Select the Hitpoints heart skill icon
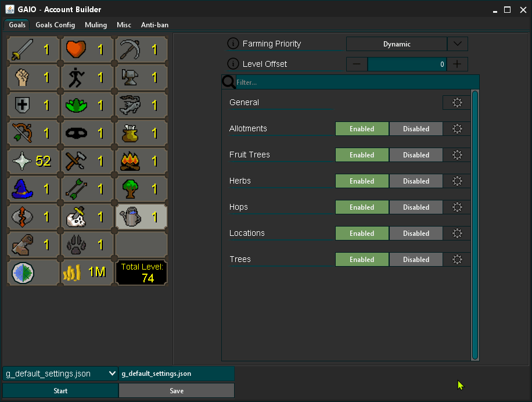 (x=76, y=49)
